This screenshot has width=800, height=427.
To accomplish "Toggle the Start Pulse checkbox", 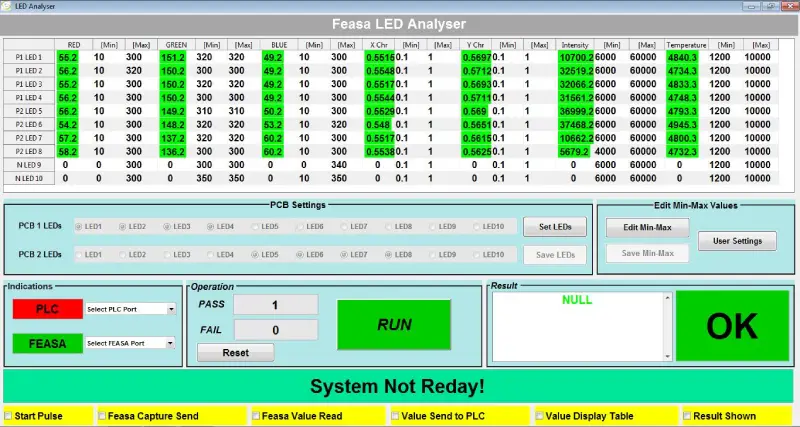I will pyautogui.click(x=8, y=416).
